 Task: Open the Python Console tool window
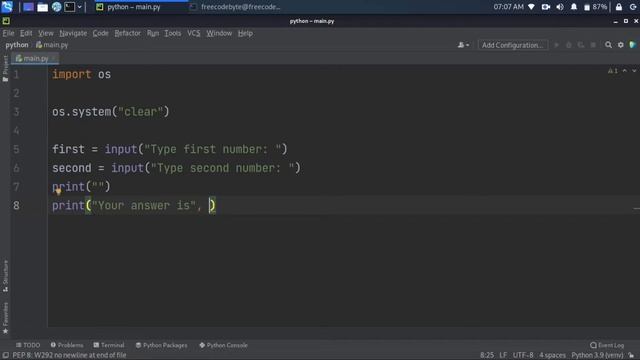[x=223, y=345]
